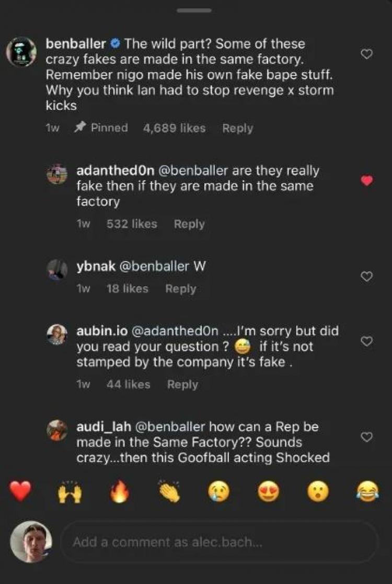Focus the Add a comment field

pyautogui.click(x=220, y=542)
